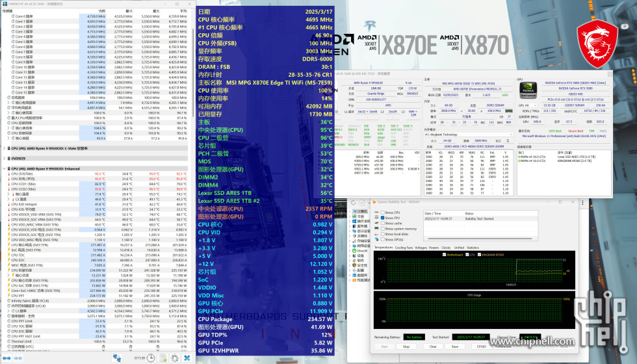Toggle KINGBANK KP260 graph legend checkbox
637x364 pixels.
tap(480, 255)
